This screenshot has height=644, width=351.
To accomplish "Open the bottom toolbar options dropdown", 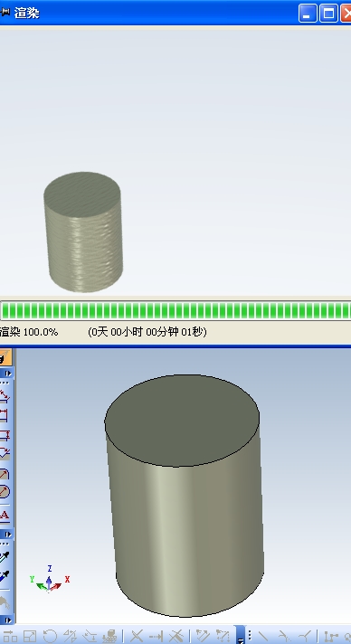I will pos(241,635).
